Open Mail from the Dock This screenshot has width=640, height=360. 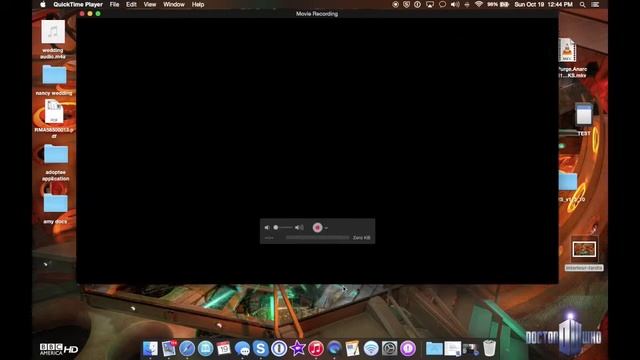pos(169,349)
